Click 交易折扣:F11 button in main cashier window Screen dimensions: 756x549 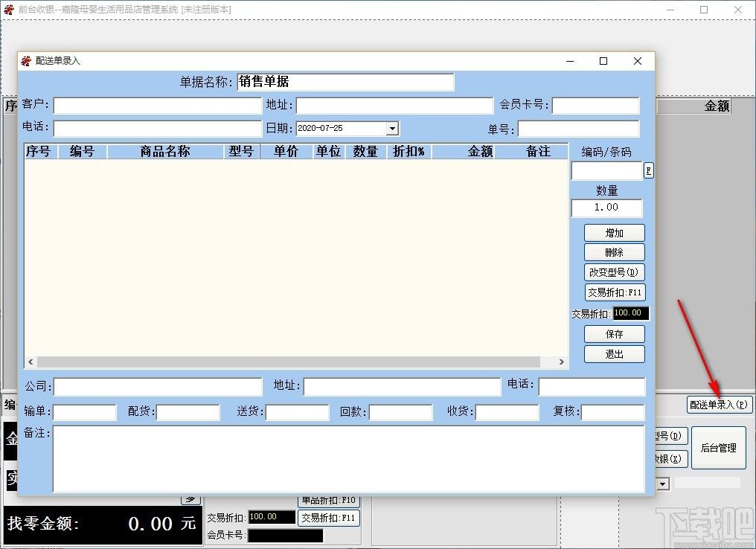(328, 518)
